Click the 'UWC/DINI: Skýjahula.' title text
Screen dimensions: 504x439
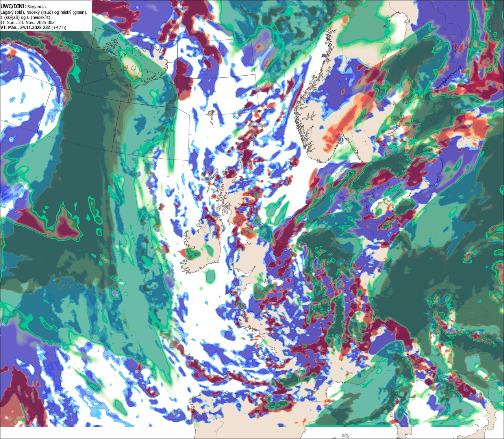[24, 6]
